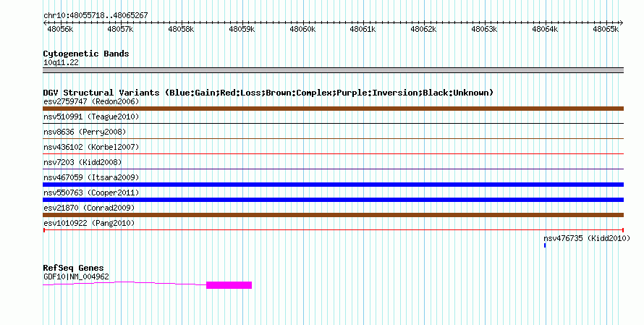Click the nsv476735 (Kidd2010) label
This screenshot has height=325, width=644.
pos(587,238)
